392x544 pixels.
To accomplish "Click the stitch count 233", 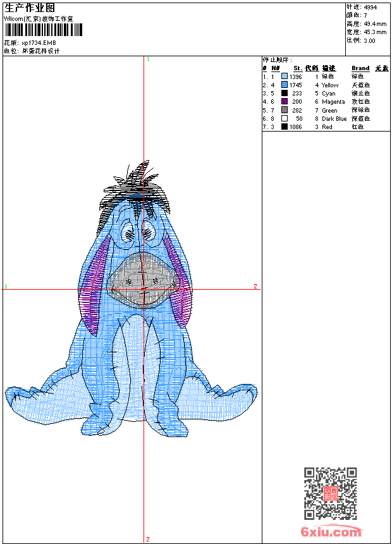I will tap(297, 94).
